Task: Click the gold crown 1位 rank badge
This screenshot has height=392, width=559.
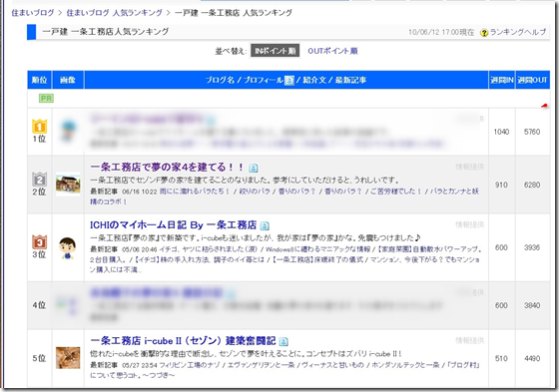Action: tap(40, 127)
